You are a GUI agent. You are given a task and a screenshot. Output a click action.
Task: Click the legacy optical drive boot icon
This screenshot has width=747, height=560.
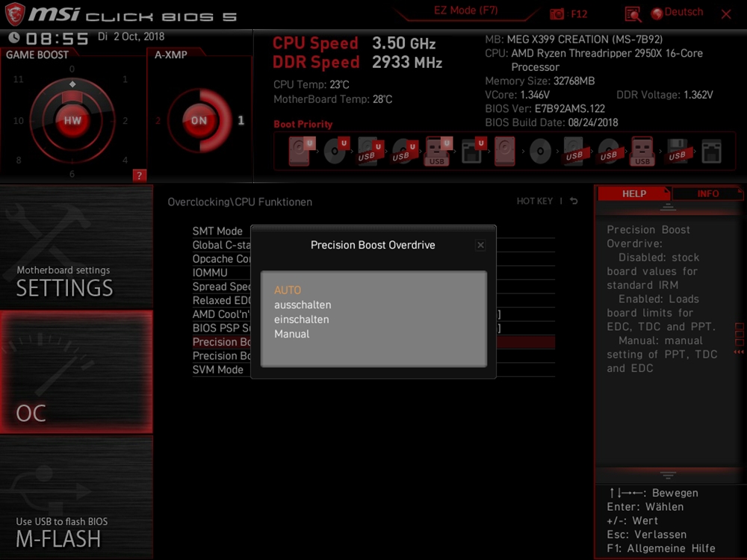tap(540, 152)
